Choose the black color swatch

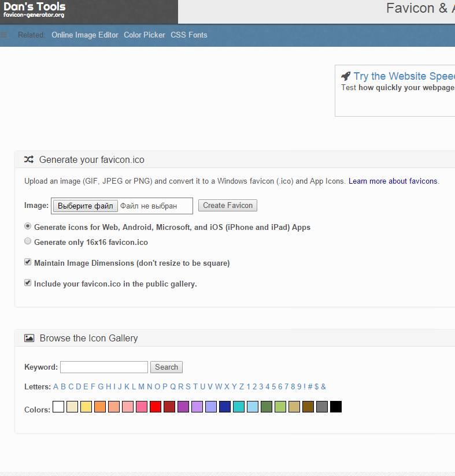click(336, 407)
